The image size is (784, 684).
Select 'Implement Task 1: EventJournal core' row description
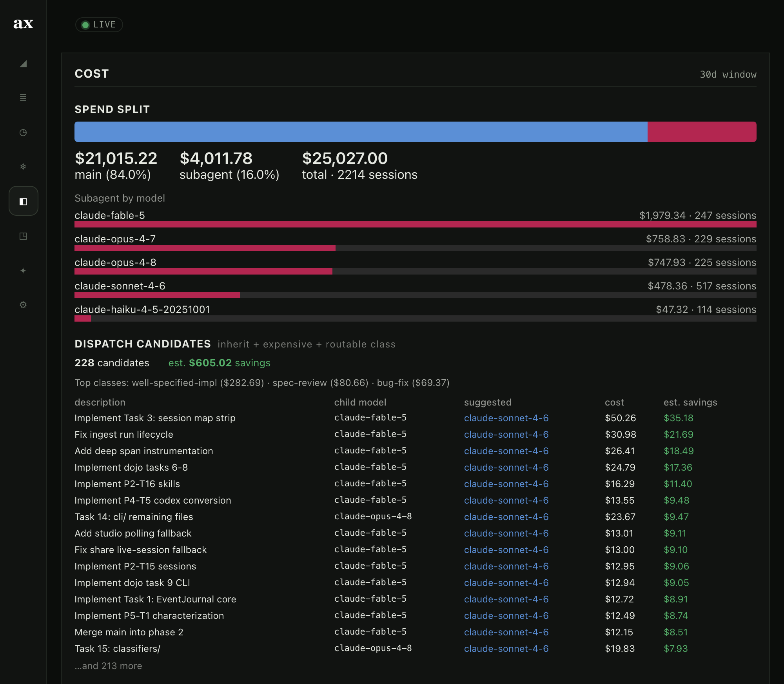tap(155, 599)
